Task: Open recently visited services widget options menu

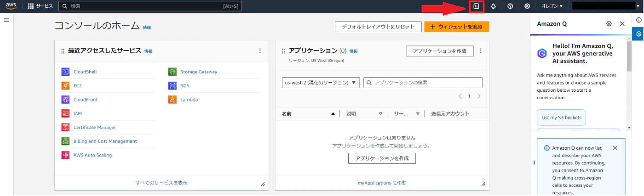Action: click(260, 51)
